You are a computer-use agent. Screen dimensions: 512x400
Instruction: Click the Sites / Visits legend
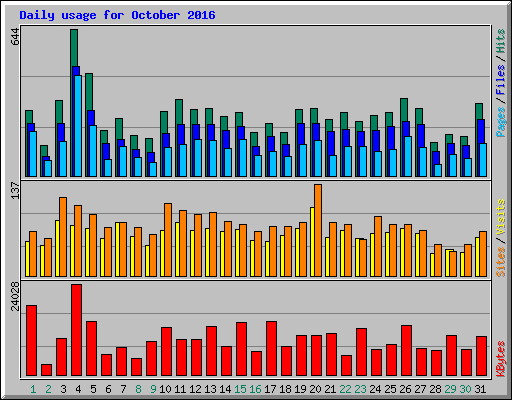pyautogui.click(x=501, y=238)
